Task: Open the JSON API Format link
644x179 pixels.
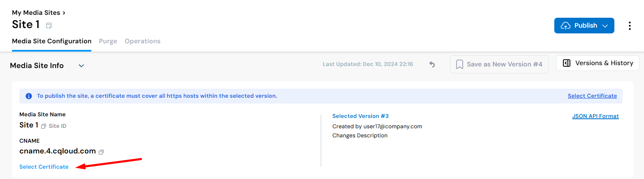Action: point(595,116)
